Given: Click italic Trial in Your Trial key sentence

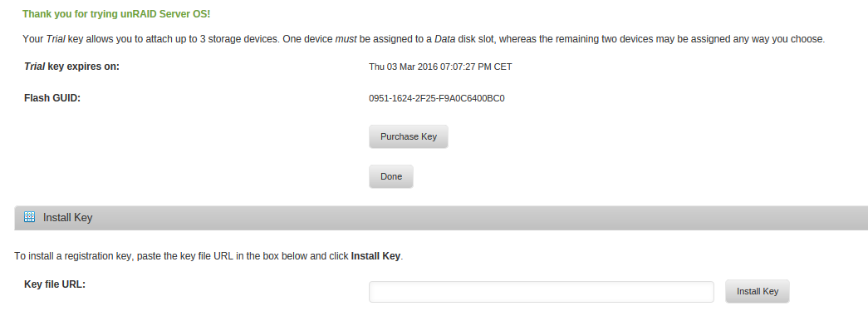Looking at the screenshot, I should (56, 39).
